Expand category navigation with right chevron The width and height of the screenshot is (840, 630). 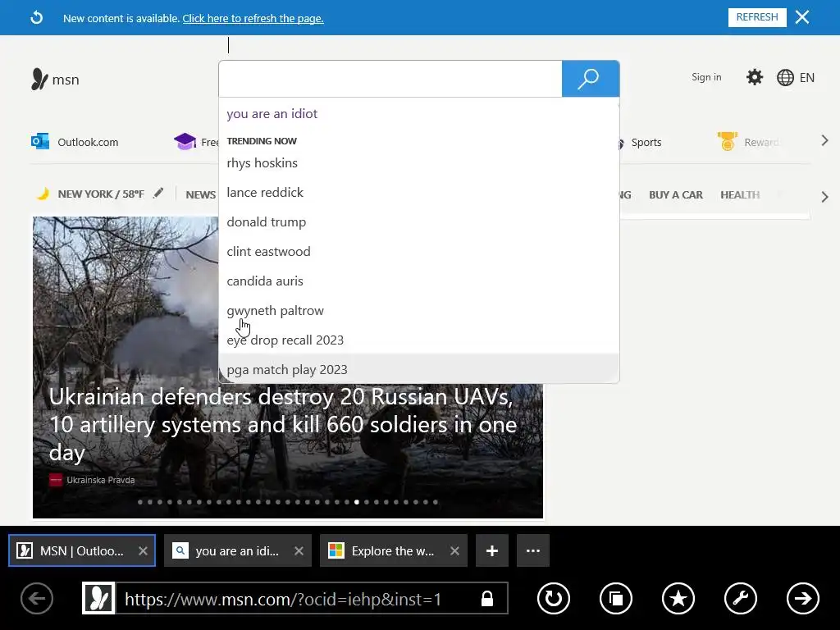coord(824,197)
